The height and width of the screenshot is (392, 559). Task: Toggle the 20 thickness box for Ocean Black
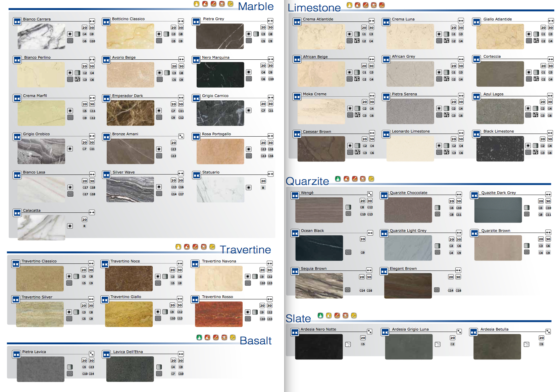click(362, 239)
